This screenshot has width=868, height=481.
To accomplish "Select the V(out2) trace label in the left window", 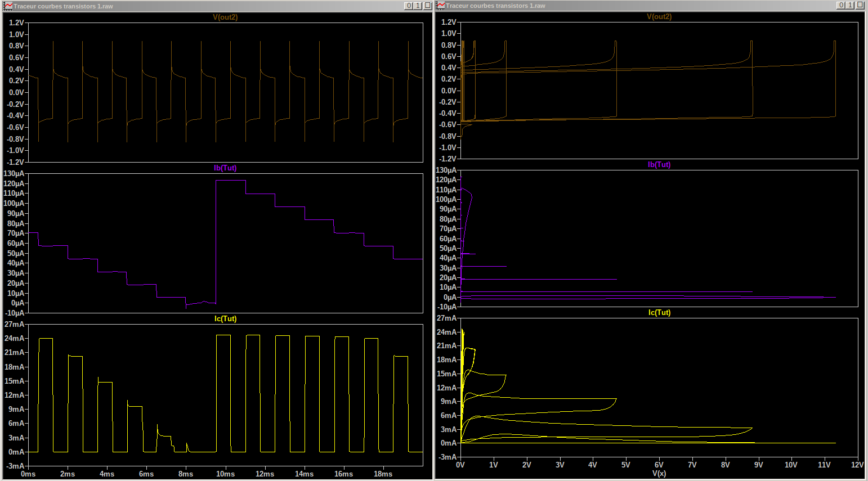I will pos(225,17).
